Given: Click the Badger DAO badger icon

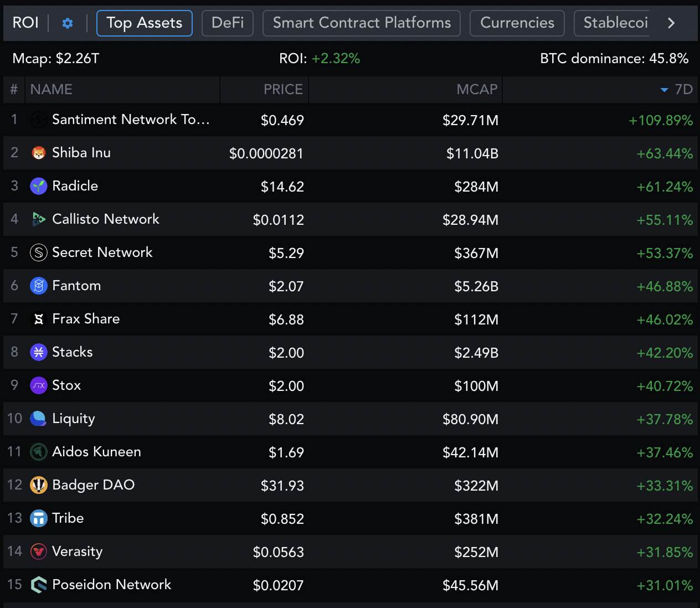Looking at the screenshot, I should click(38, 485).
